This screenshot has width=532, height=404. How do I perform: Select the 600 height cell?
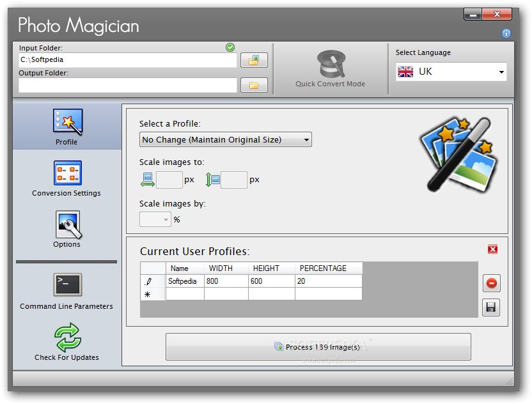(x=272, y=281)
